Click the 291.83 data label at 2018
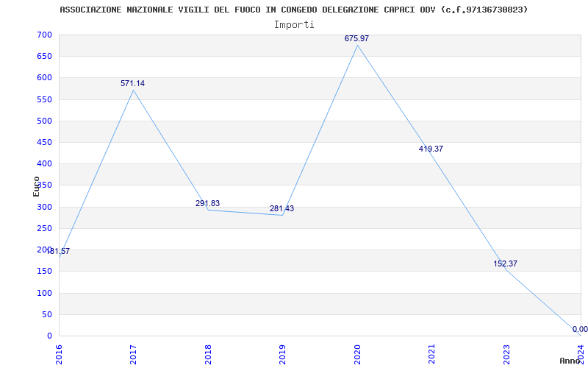Viewport: 588px width, 368px height. pos(207,203)
